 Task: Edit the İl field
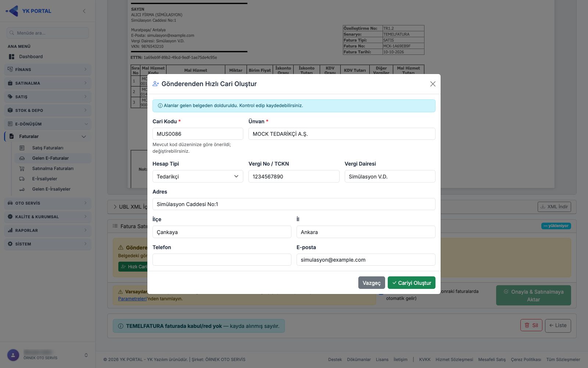366,232
